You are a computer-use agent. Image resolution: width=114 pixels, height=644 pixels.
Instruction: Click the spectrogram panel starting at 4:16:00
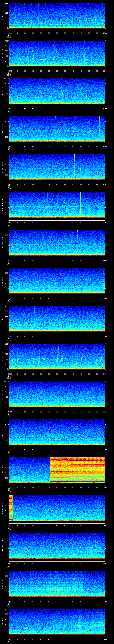click(57, 91)
